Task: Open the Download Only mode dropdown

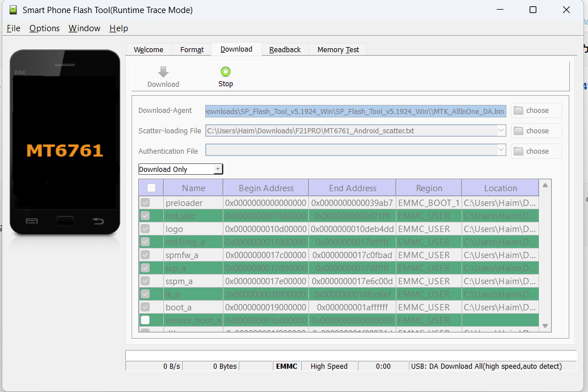Action: pyautogui.click(x=218, y=169)
